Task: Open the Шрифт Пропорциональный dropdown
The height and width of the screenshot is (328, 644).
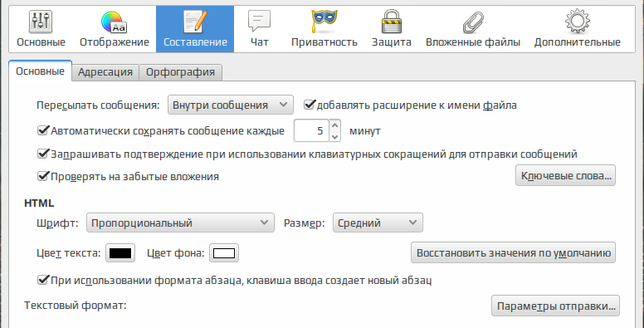Action: click(180, 223)
